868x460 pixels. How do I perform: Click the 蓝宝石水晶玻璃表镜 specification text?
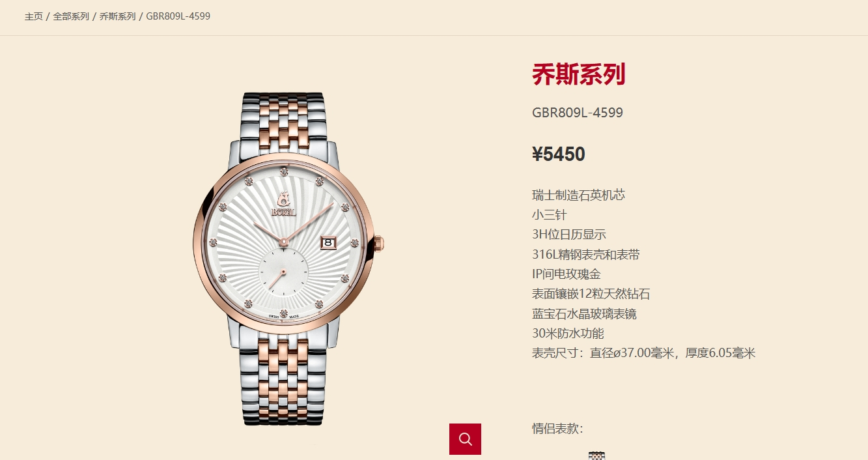(x=584, y=313)
